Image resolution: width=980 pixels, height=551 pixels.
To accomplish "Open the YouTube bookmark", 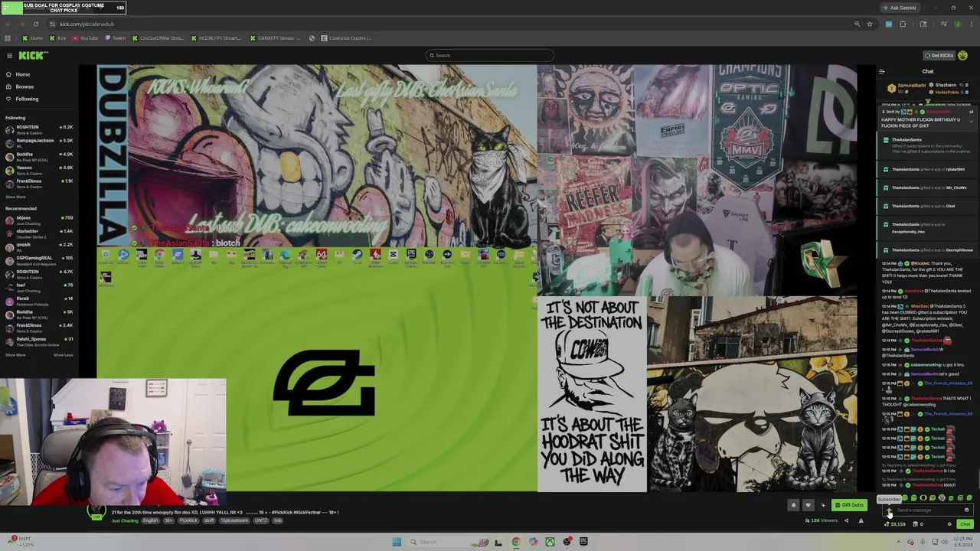I will [85, 38].
